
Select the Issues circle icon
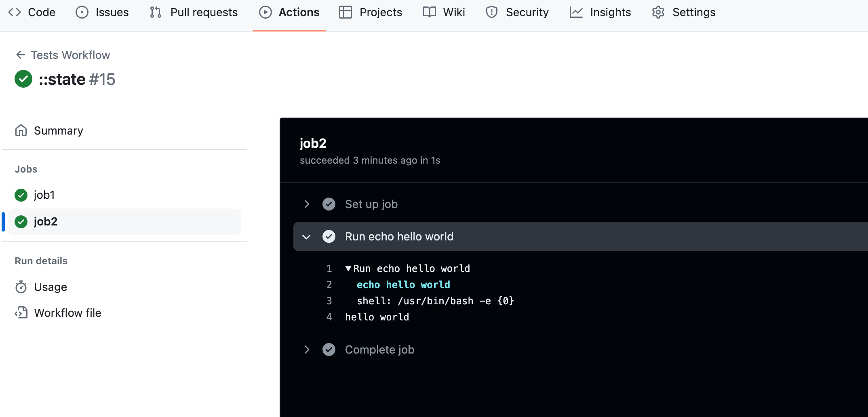(x=82, y=12)
